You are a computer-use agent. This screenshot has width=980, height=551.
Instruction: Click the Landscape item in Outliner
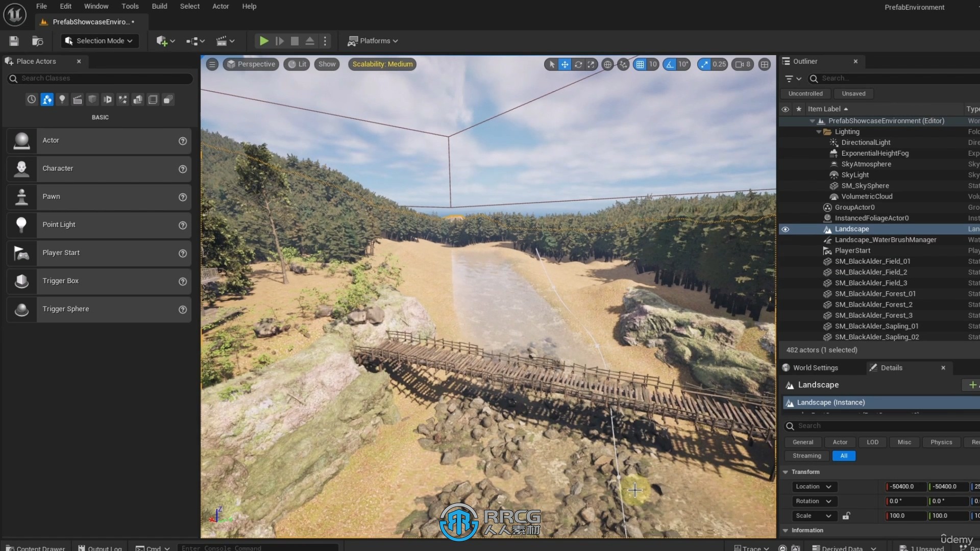[852, 228]
